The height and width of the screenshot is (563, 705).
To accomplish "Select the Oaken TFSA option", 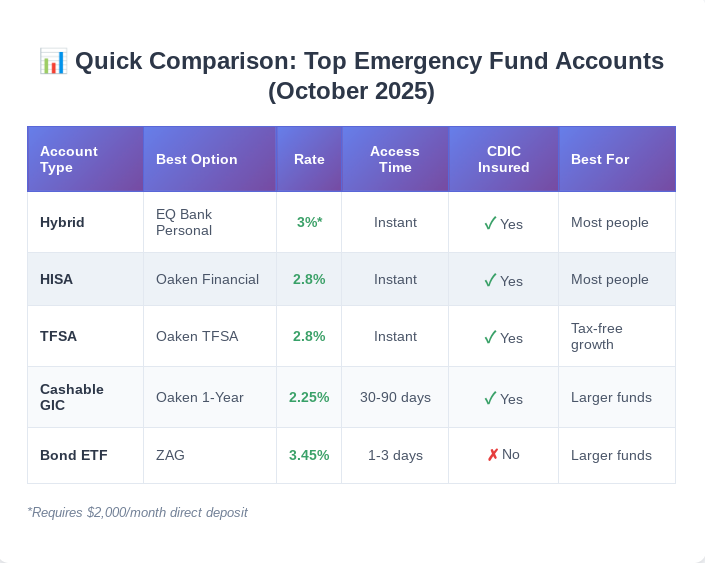I will pyautogui.click(x=197, y=336).
